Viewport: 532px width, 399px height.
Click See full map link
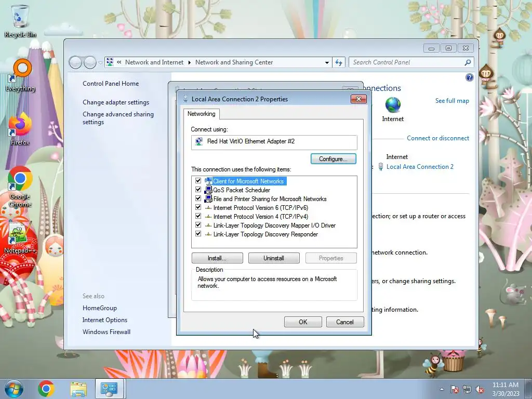[452, 101]
